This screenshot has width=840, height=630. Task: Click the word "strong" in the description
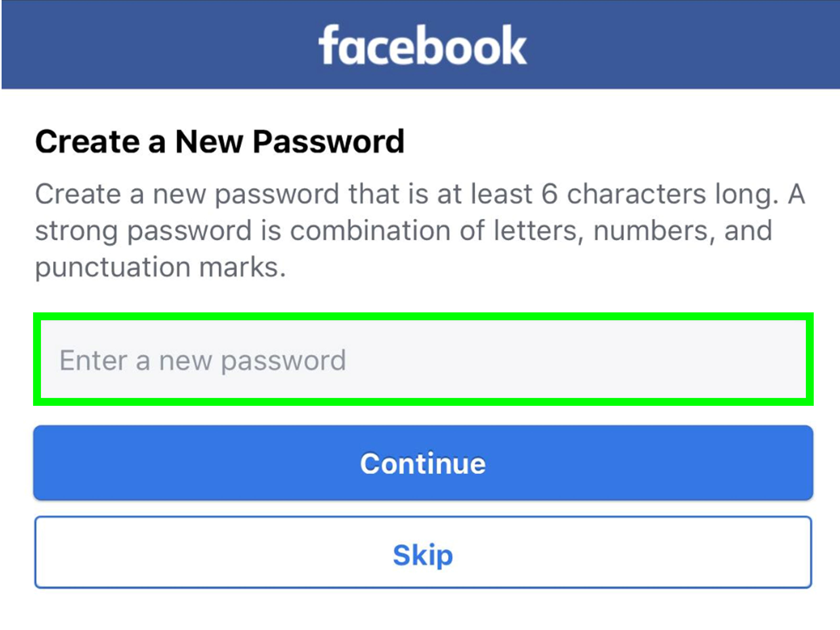tap(76, 231)
